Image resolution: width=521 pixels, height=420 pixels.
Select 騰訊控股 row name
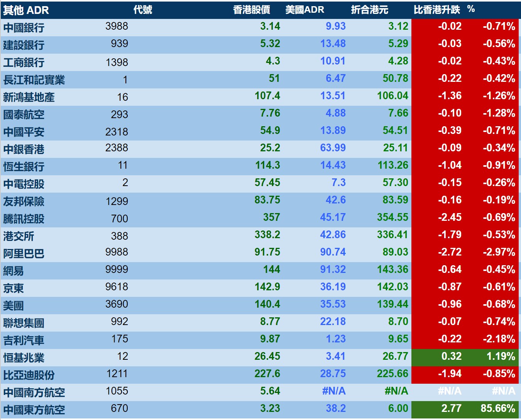point(24,219)
